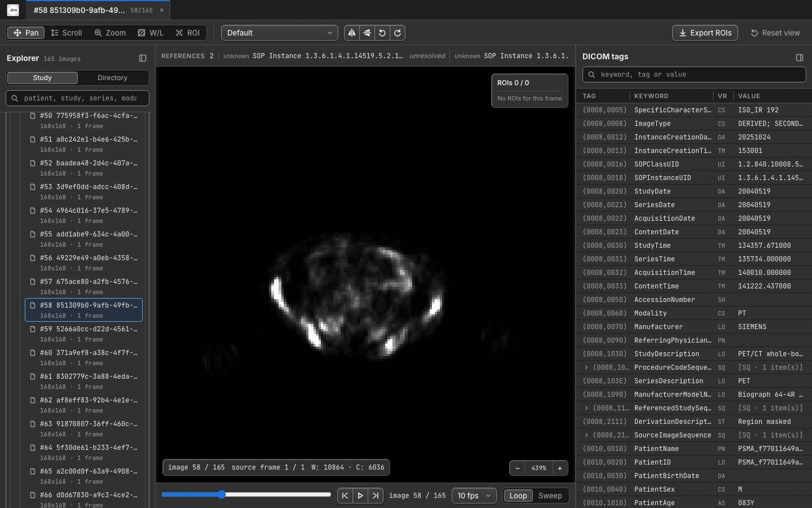Expand ReferencedStudySequence tag row
The width and height of the screenshot is (812, 508).
pyautogui.click(x=586, y=408)
